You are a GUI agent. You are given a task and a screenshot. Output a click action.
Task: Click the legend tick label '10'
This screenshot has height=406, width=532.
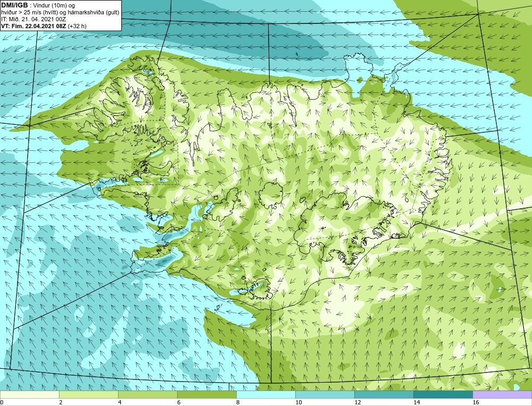click(x=298, y=402)
